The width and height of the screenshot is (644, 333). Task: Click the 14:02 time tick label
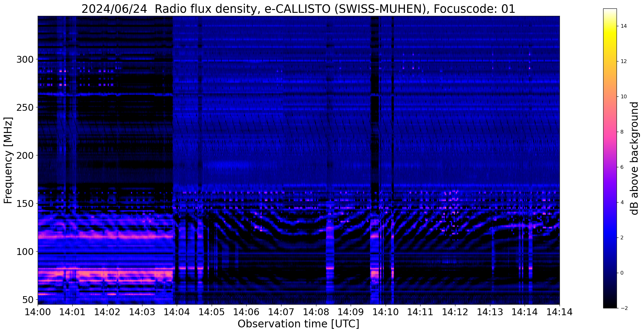click(108, 312)
